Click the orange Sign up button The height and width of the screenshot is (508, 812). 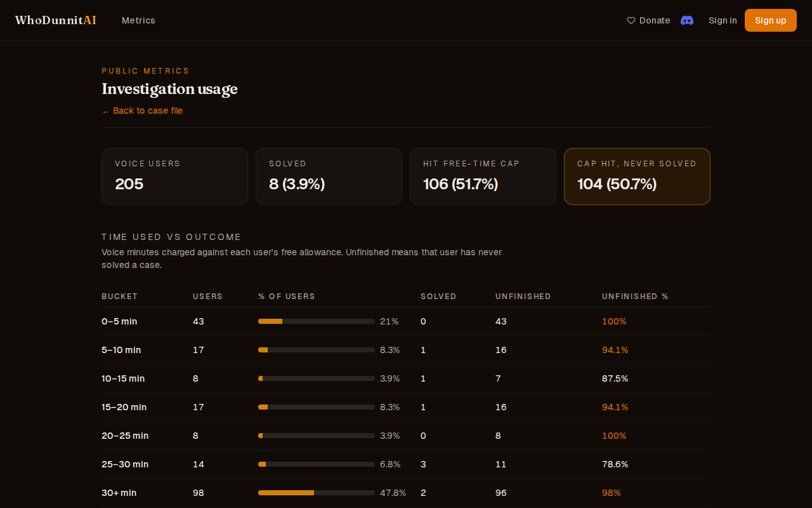coord(771,20)
